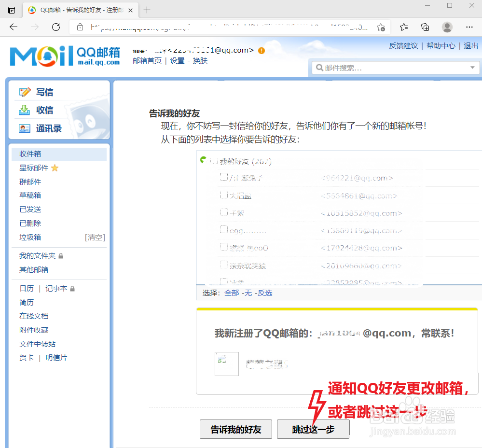The width and height of the screenshot is (482, 448).
Task: Click the favorites star icon in the address bar
Action: (381, 28)
